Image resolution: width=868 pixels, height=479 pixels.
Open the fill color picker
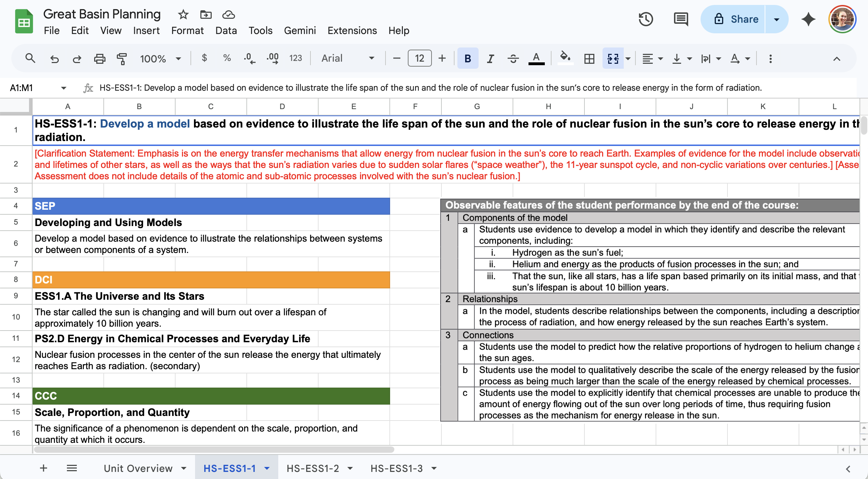point(565,58)
